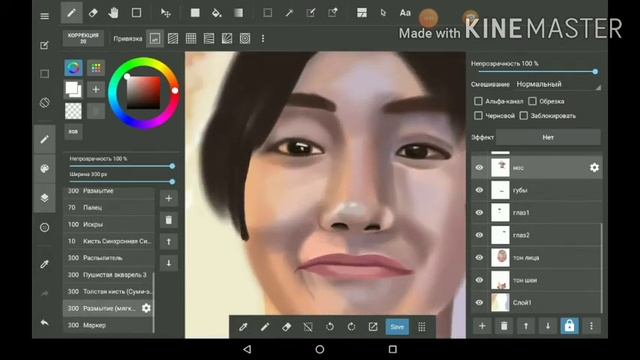Screen dimensions: 640x360
Task: Open layer panel three-dot more menu
Action: click(x=591, y=326)
